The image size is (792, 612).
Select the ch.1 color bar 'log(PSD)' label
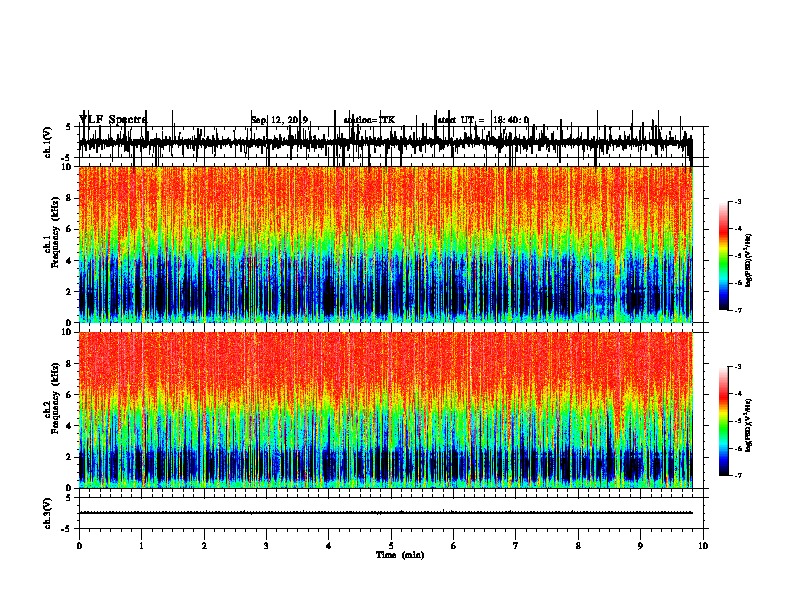click(748, 261)
